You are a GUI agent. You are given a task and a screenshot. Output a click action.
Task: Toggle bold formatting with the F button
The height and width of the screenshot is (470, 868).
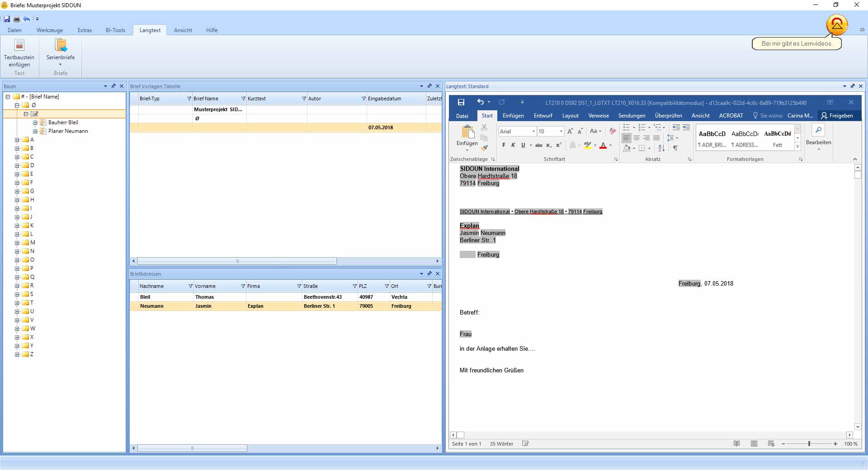[504, 145]
